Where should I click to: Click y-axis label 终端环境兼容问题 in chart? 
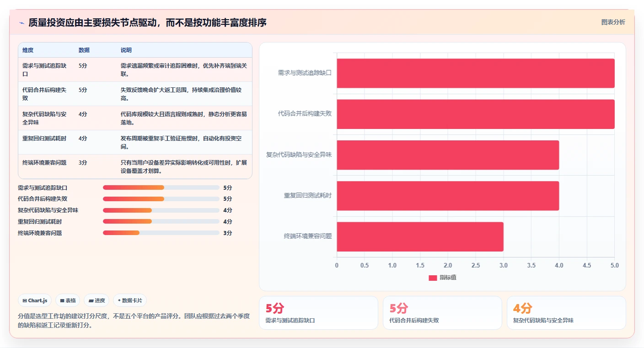click(308, 236)
